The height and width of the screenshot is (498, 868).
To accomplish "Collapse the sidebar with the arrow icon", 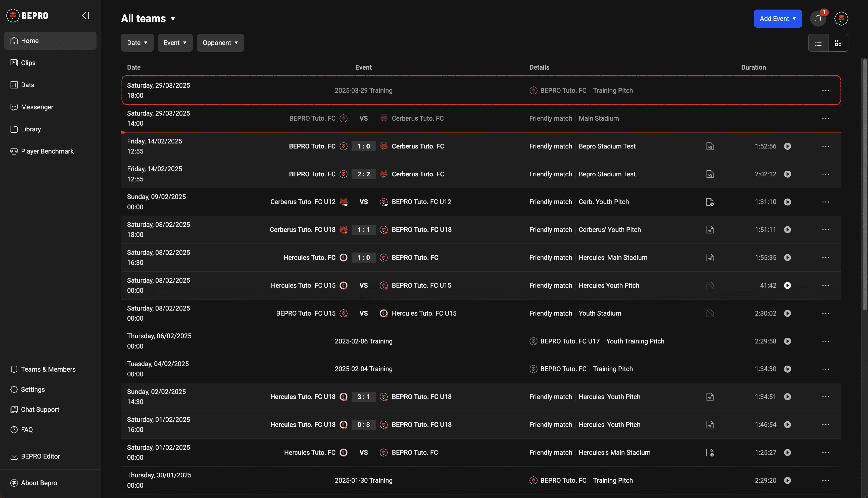I will [x=85, y=16].
